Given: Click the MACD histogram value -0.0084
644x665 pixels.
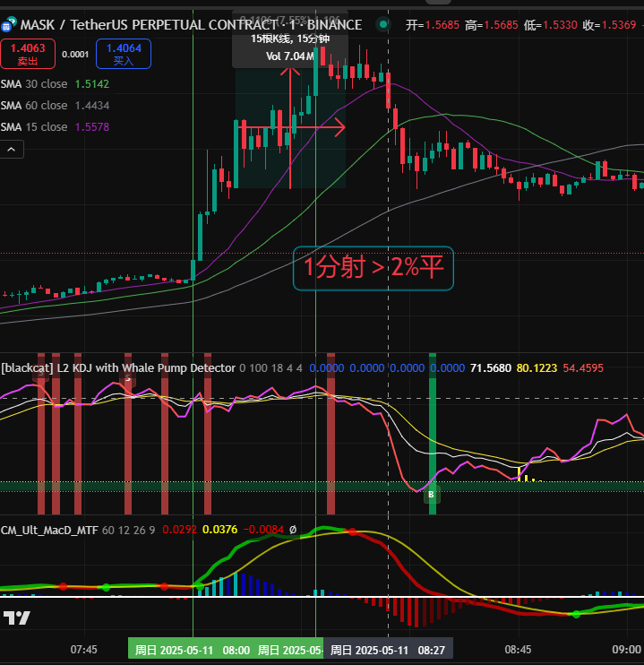Looking at the screenshot, I should pos(263,530).
